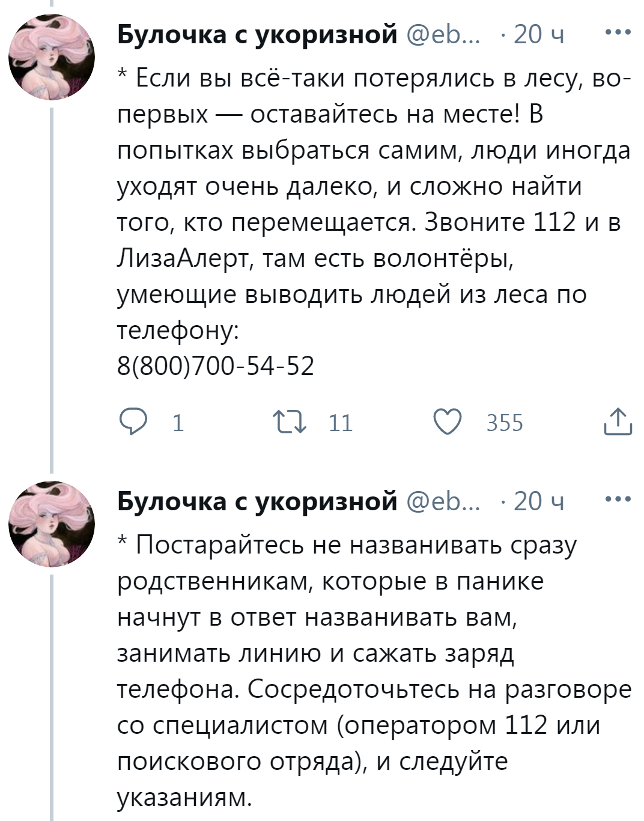Open profile avatar beside the ЛизаАлерт tweet
This screenshot has width=644, height=821.
[52, 56]
